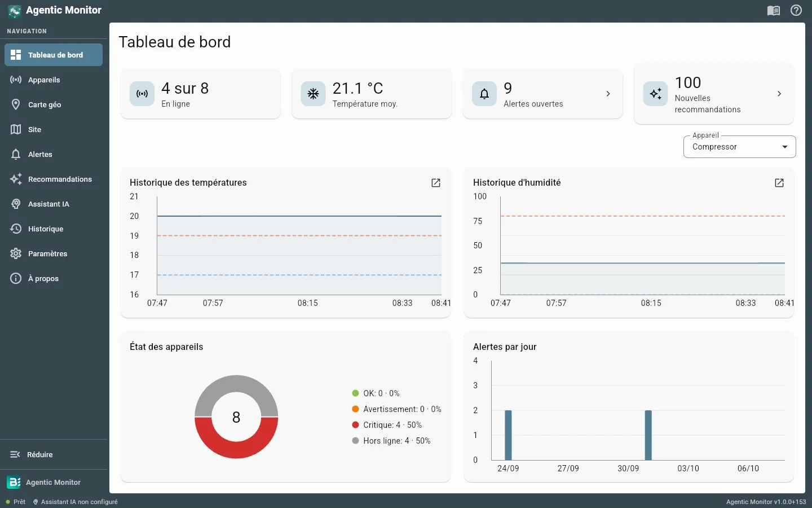This screenshot has width=812, height=508.
Task: Open the 100 Nouvelles recommandations card
Action: (x=714, y=94)
